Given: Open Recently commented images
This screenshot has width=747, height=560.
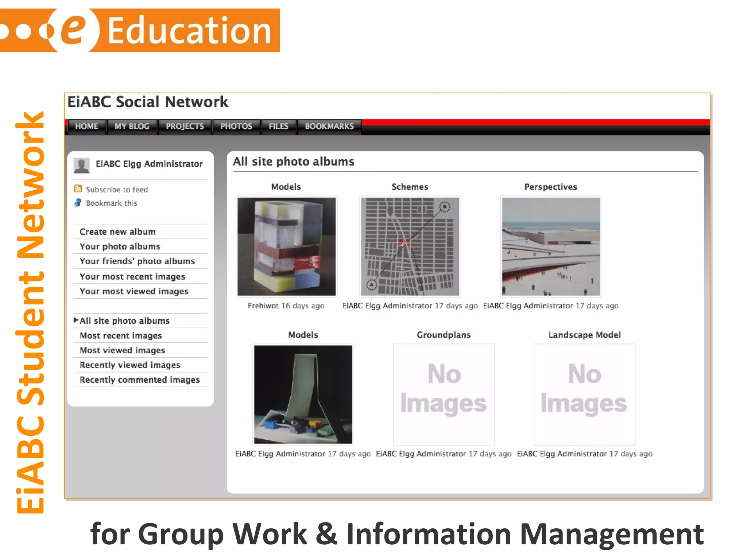Looking at the screenshot, I should tap(140, 380).
